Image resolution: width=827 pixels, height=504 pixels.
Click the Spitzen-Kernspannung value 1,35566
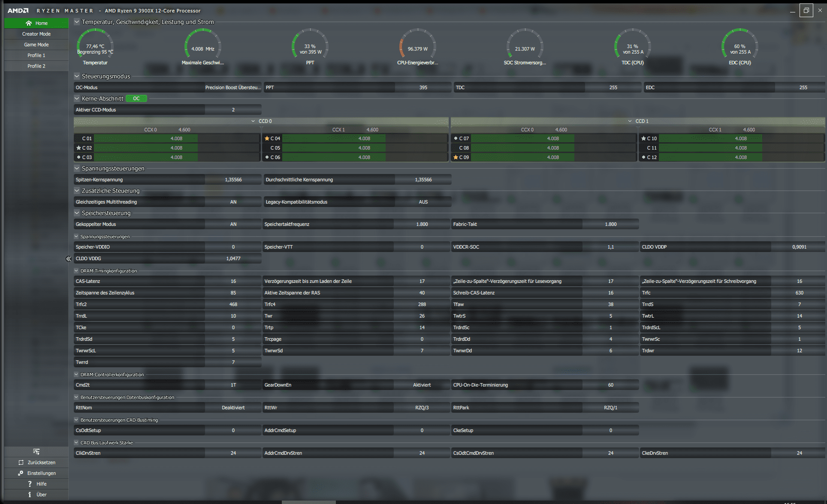[233, 180]
